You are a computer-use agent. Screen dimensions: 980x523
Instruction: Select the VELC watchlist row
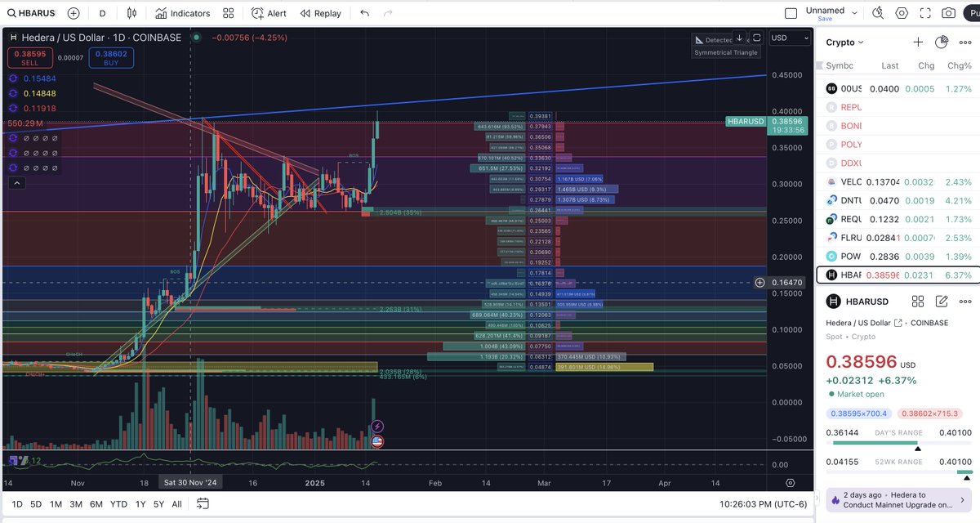coord(897,182)
